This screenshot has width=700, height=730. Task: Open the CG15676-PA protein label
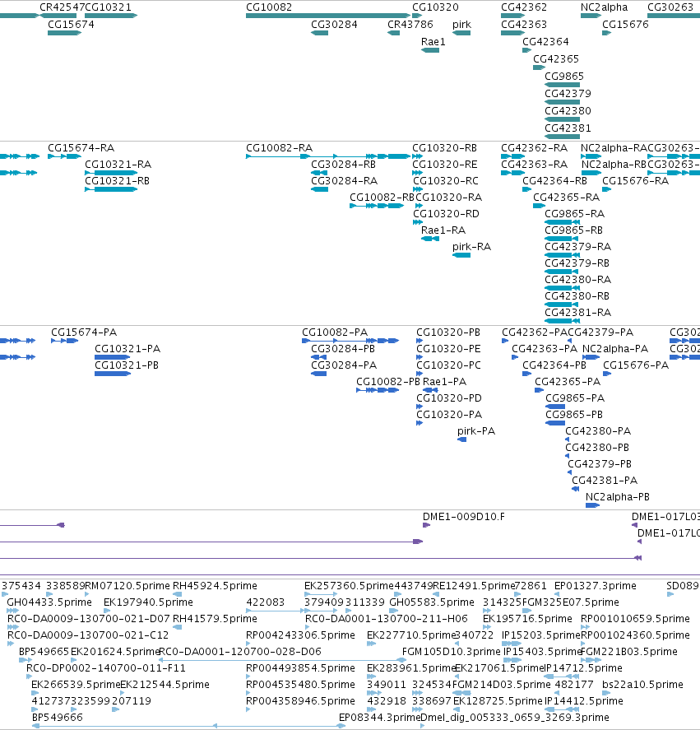[x=636, y=365]
